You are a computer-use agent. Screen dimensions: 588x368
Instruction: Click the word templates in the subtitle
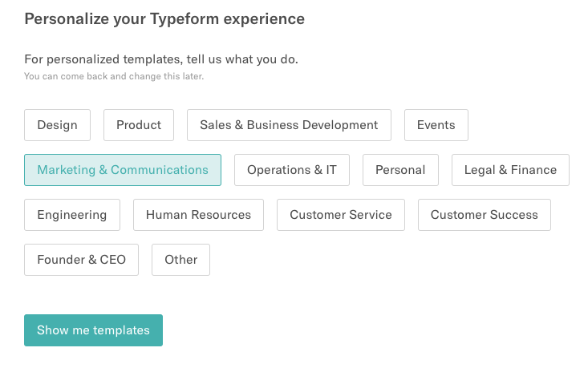coord(152,59)
